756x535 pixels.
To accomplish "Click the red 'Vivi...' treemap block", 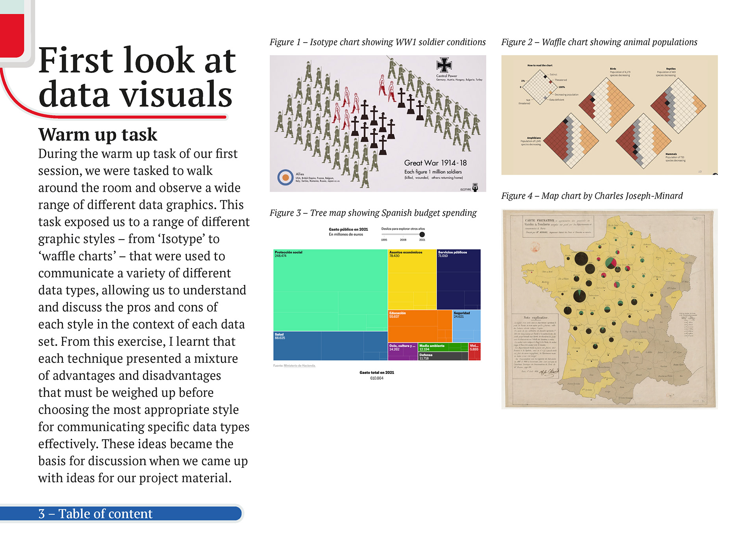I will coord(474,351).
